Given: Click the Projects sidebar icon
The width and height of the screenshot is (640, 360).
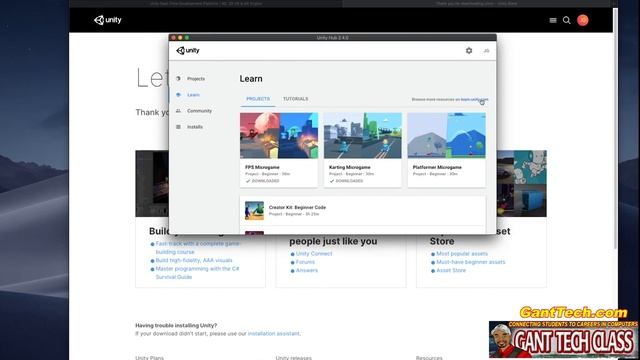Looking at the screenshot, I should click(178, 78).
